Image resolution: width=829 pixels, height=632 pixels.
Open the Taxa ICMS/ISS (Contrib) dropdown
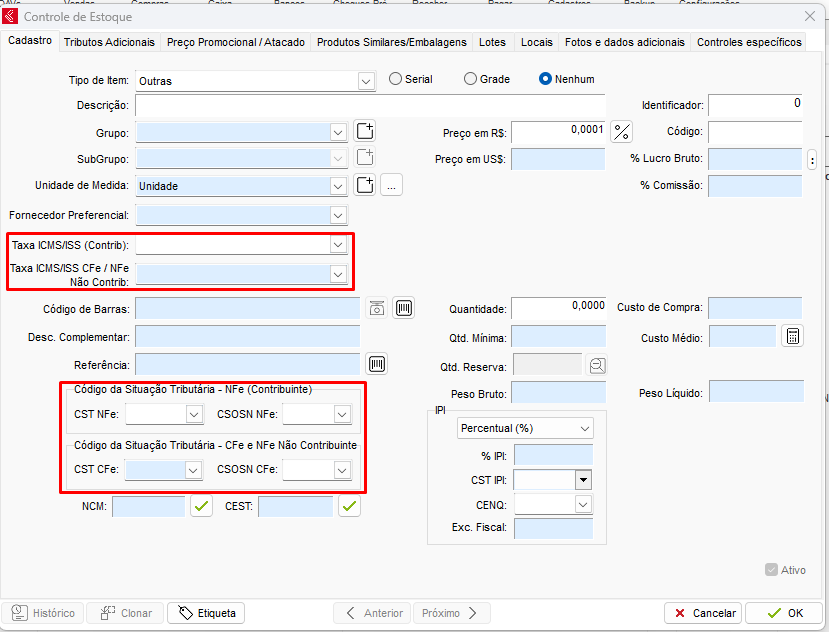(x=338, y=245)
